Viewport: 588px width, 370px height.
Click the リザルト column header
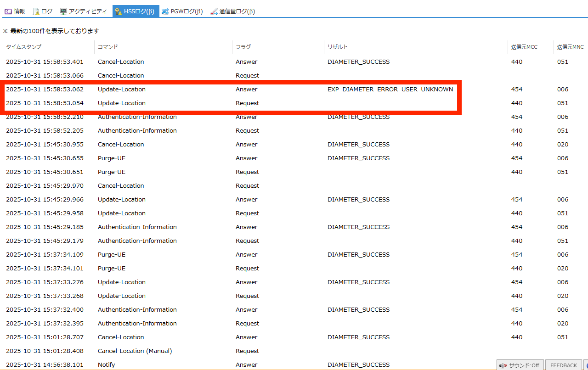point(338,47)
